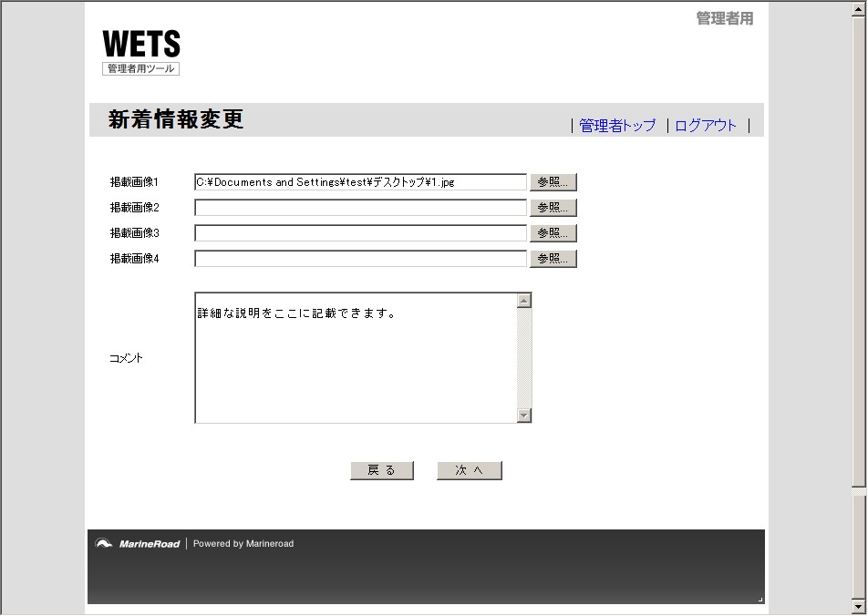Screen dimensions: 868x616
Task: Click the MarineRoad logo in the footer
Action: (x=138, y=544)
